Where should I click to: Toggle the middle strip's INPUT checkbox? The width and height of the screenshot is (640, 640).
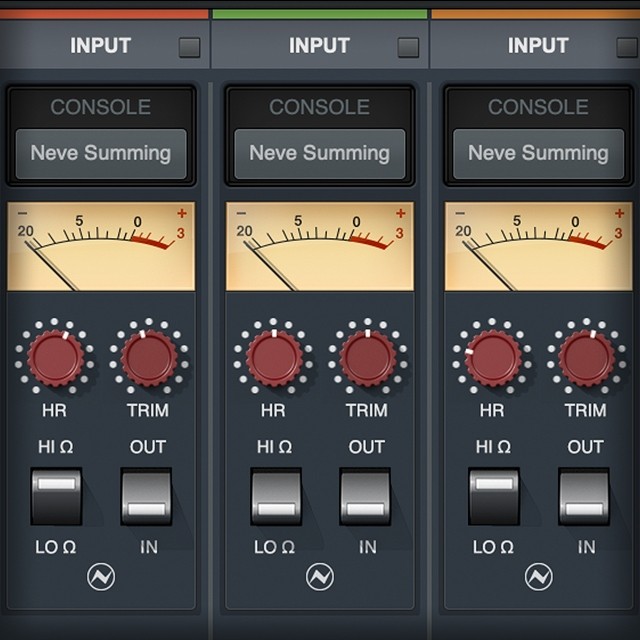coord(408,47)
